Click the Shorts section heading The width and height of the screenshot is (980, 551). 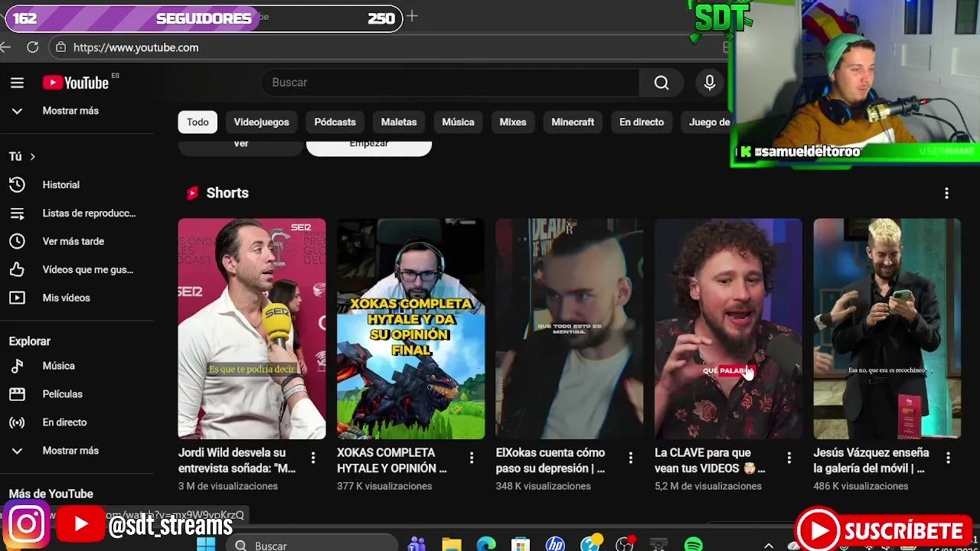[x=227, y=193]
